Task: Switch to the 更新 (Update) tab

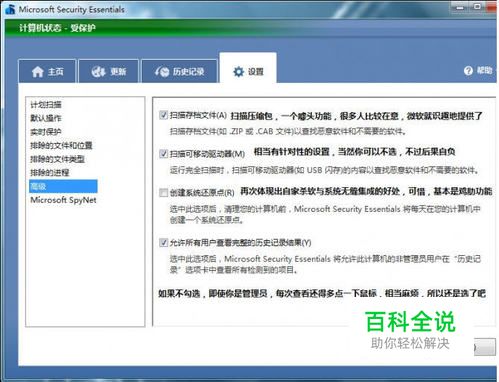Action: (109, 71)
